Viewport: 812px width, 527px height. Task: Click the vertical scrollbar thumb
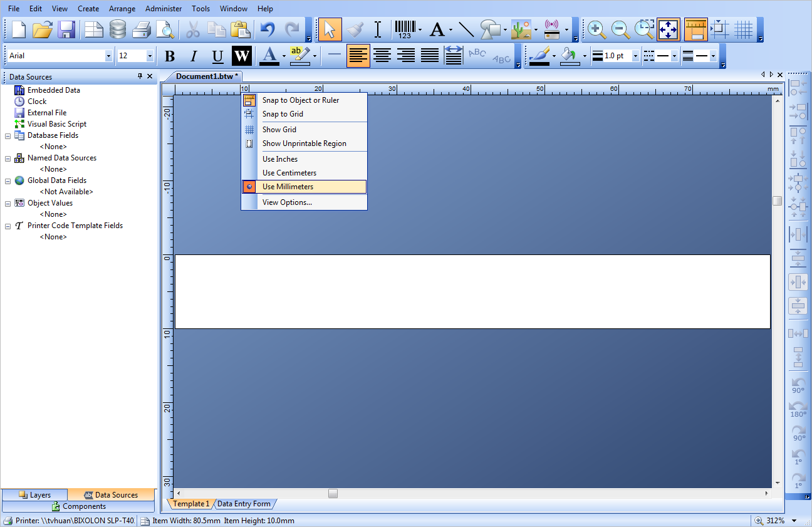(778, 201)
